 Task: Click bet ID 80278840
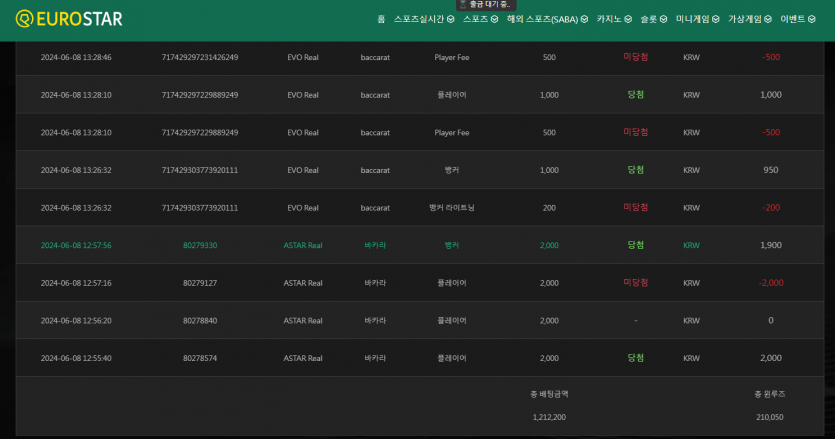[x=200, y=321]
